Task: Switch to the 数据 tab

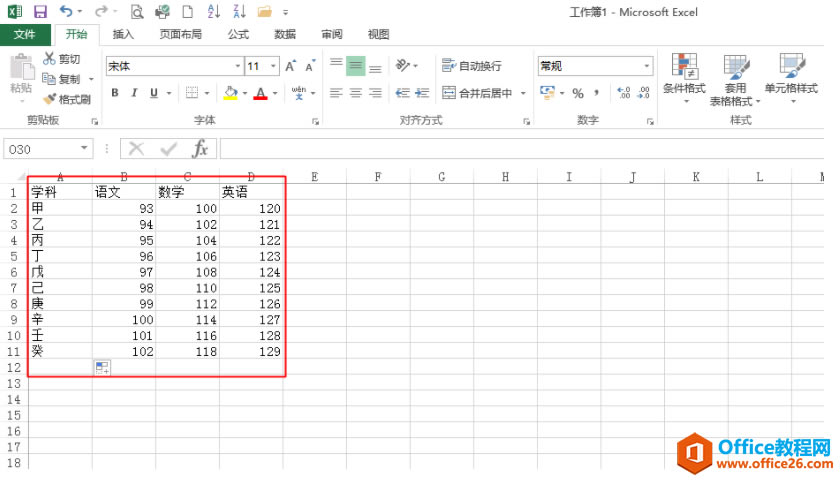Action: pos(285,34)
